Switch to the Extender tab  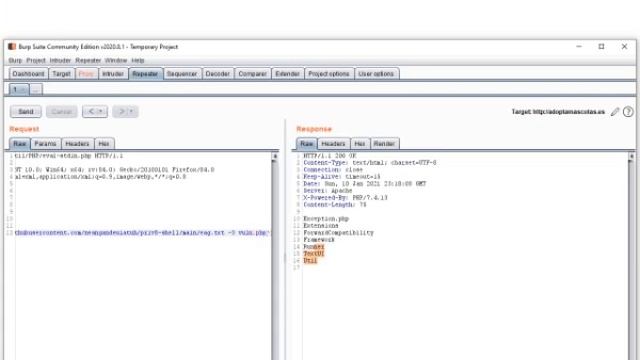287,74
